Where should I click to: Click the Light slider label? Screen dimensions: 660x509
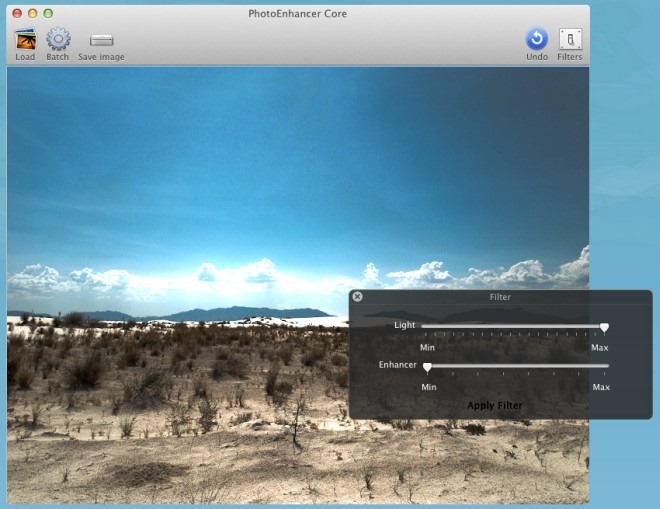point(405,325)
